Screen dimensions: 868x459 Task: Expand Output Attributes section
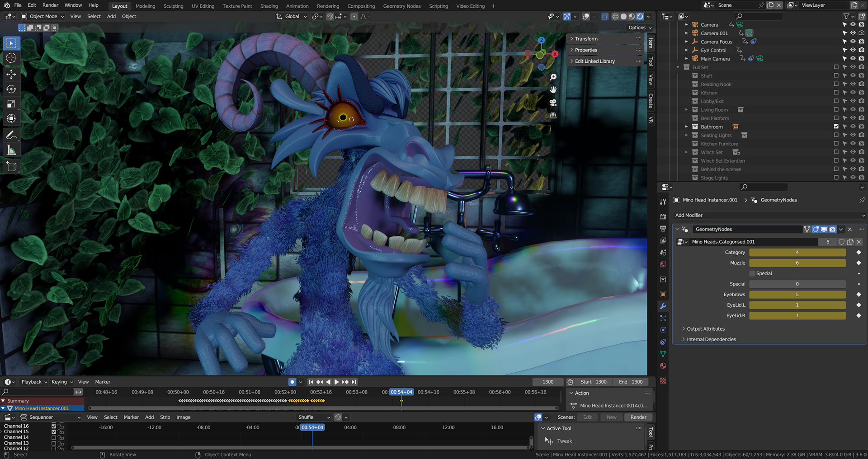705,329
